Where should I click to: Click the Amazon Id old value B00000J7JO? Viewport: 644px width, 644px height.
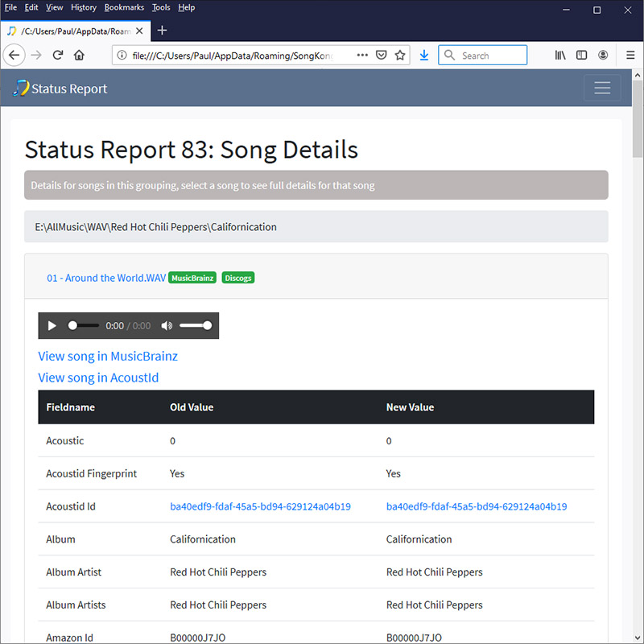click(197, 638)
